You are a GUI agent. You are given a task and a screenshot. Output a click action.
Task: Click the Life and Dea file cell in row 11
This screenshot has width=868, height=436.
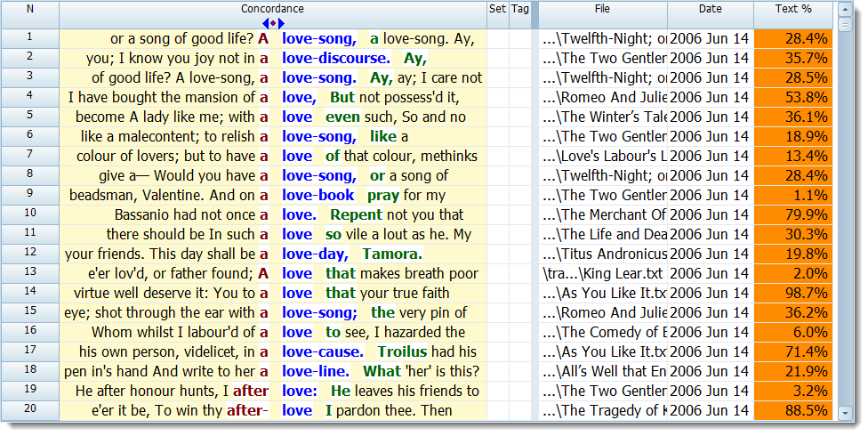coord(603,234)
